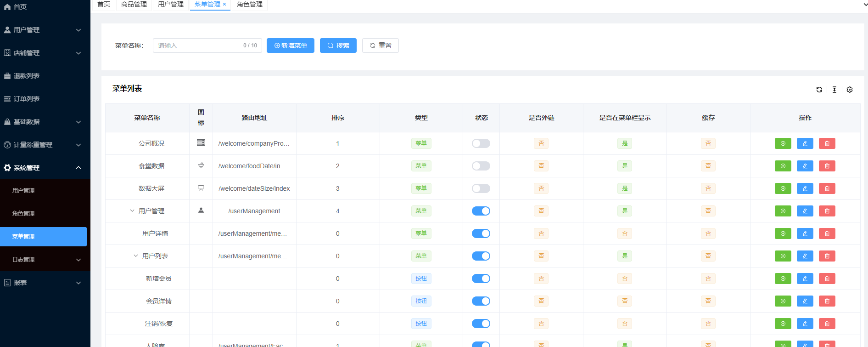
Task: Disable status switch for 用户管理 row
Action: point(481,211)
